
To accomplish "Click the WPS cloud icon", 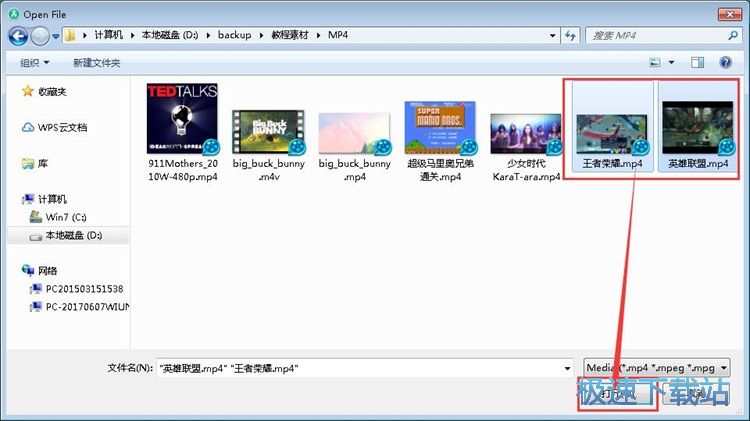I will pyautogui.click(x=28, y=127).
